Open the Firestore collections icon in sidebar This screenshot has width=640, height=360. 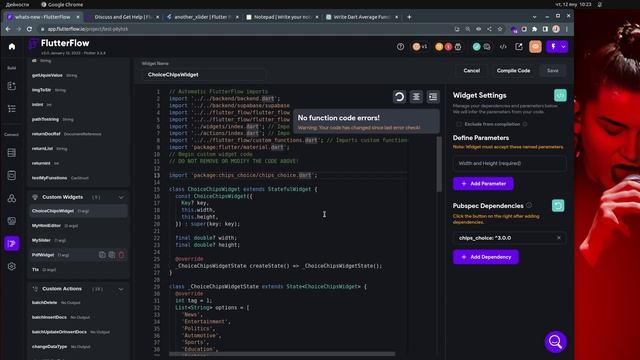[x=12, y=153]
